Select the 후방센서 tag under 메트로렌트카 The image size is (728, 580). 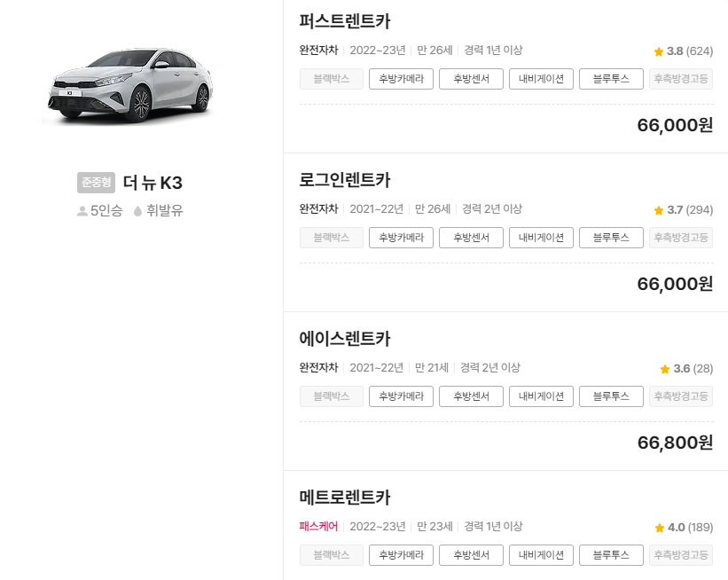pos(471,555)
